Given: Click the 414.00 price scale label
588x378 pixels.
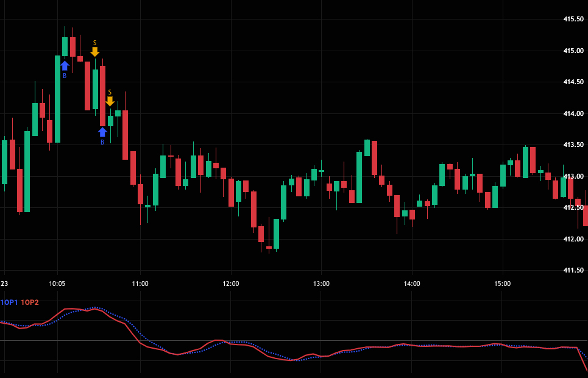Looking at the screenshot, I should (573, 113).
